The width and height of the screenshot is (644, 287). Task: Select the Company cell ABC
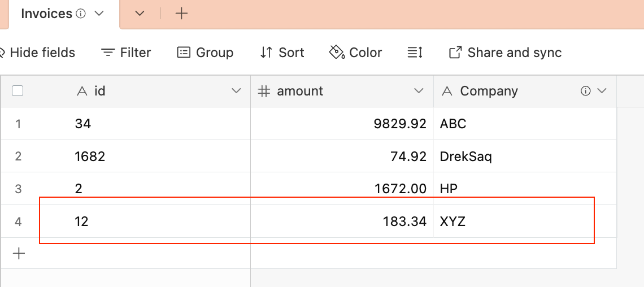pos(525,124)
